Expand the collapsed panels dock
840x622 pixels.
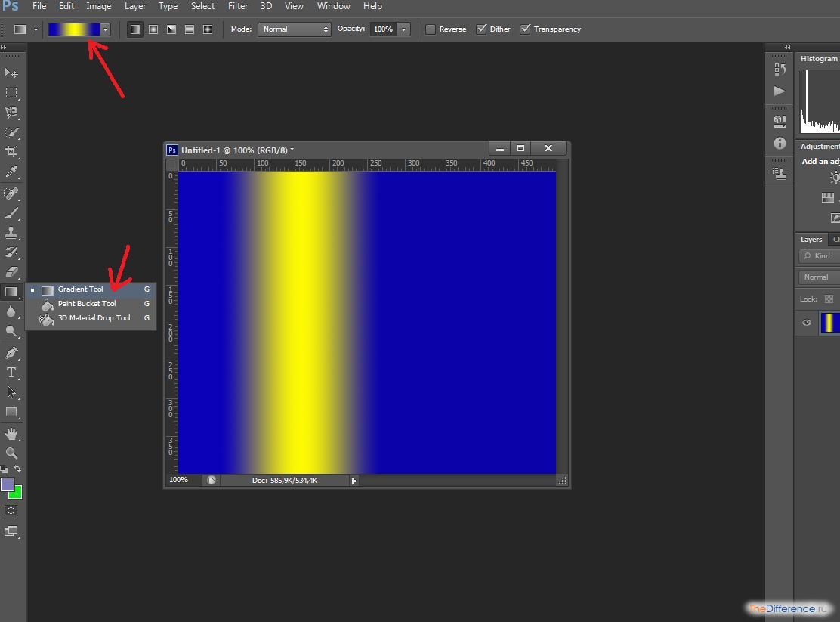[x=787, y=47]
